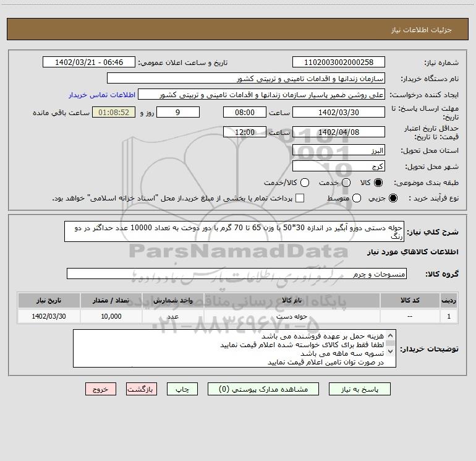The height and width of the screenshot is (461, 476).
Task: Select the کالا/خدمت radio button
Action: pos(305,183)
